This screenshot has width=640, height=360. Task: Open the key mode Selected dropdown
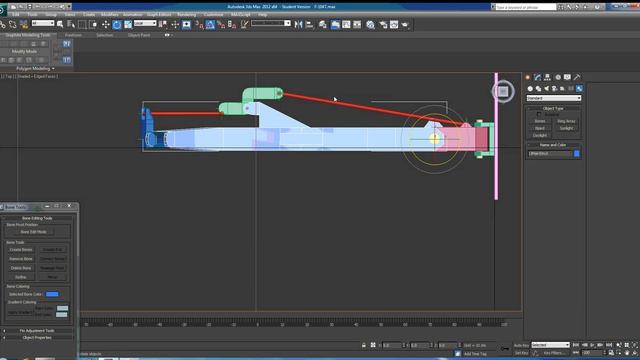(x=550, y=345)
